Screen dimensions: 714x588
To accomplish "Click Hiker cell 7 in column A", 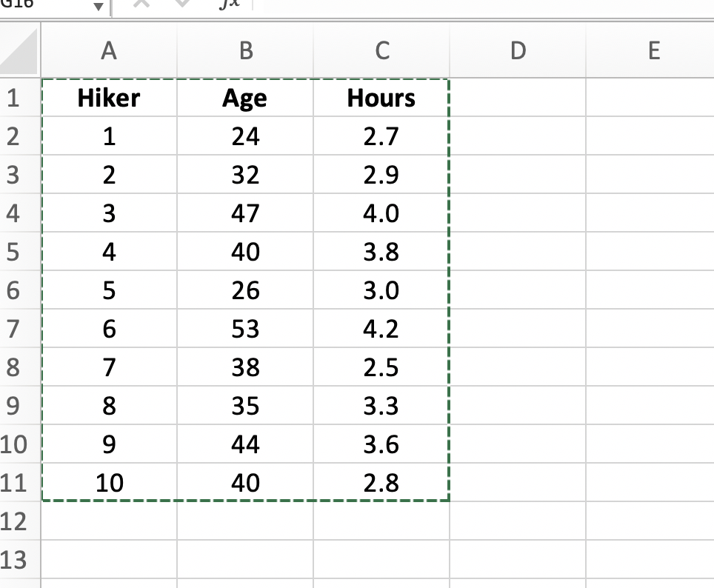I will [109, 367].
